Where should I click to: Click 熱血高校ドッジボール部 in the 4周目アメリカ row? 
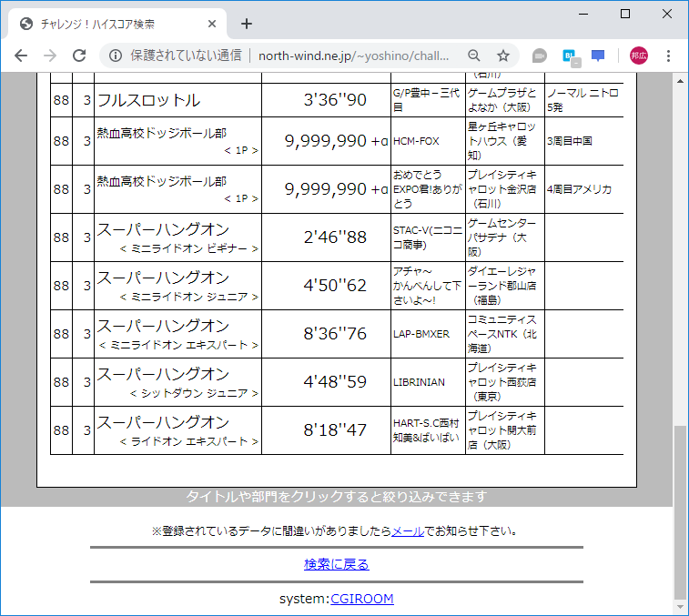(x=162, y=181)
